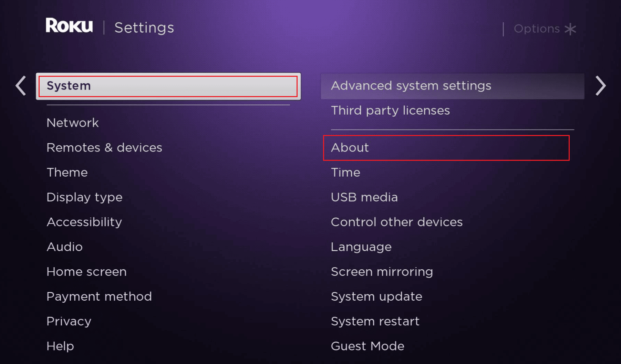This screenshot has height=364, width=621.
Task: Open the Audio settings
Action: 65,247
